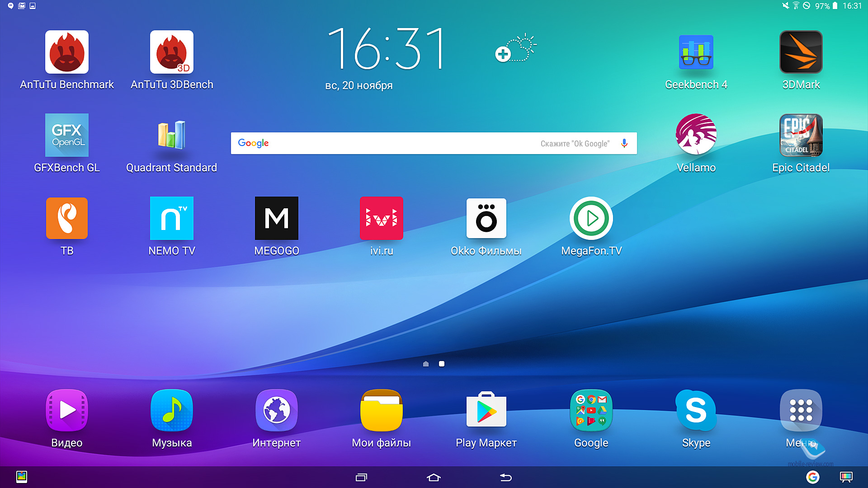The width and height of the screenshot is (868, 488).
Task: Open the apps menu grid
Action: pos(801,410)
